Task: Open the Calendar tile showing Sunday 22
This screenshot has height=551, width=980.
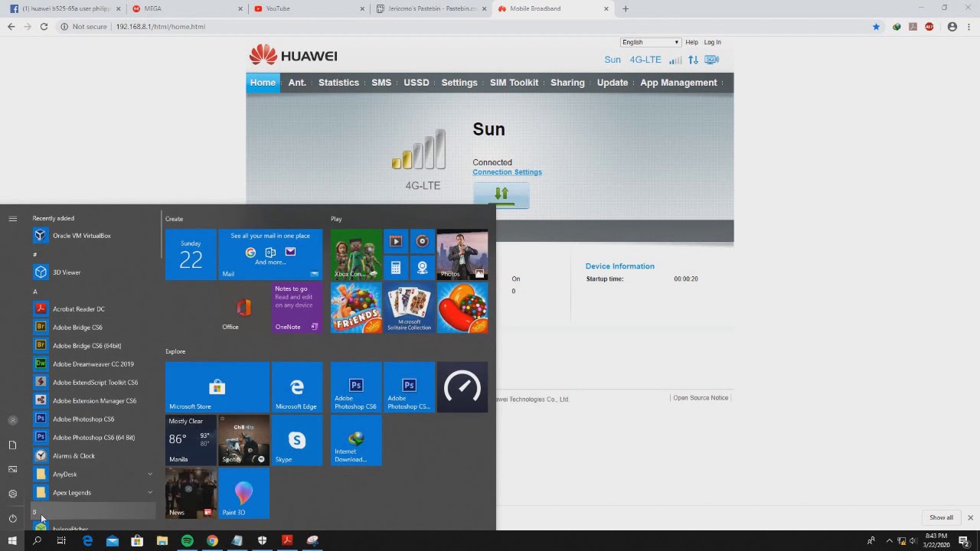Action: click(x=191, y=255)
